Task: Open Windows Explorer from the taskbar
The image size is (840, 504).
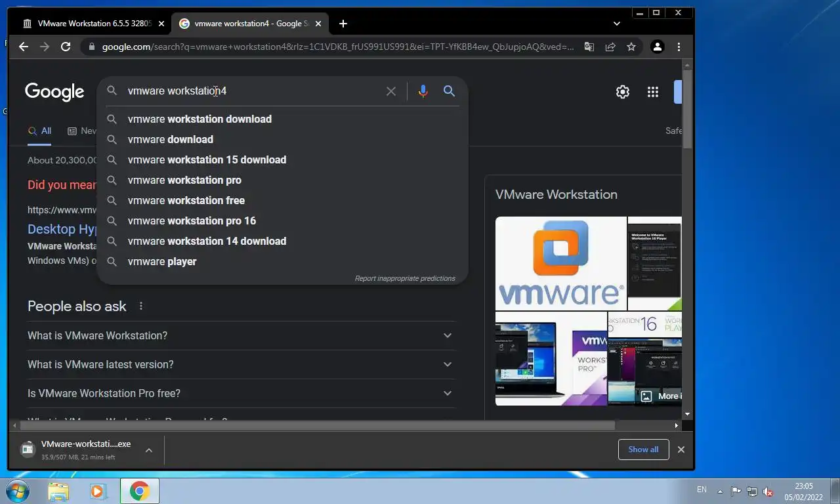Action: pos(58,491)
